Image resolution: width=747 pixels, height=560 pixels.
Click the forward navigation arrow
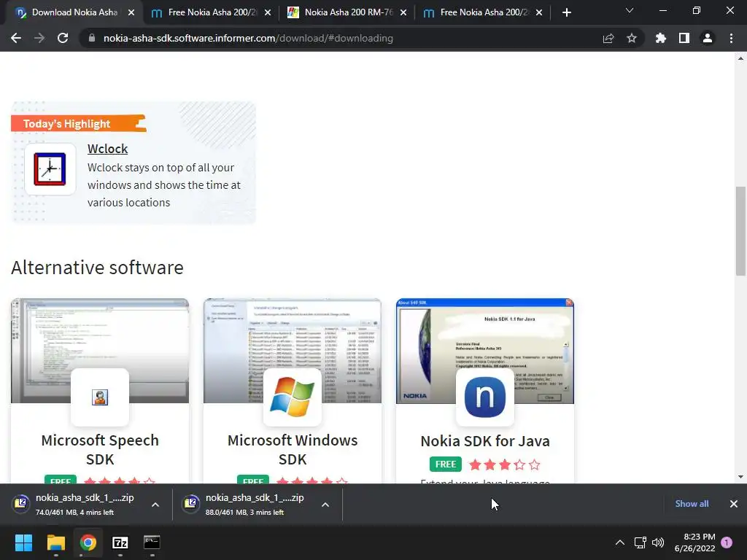(x=39, y=38)
